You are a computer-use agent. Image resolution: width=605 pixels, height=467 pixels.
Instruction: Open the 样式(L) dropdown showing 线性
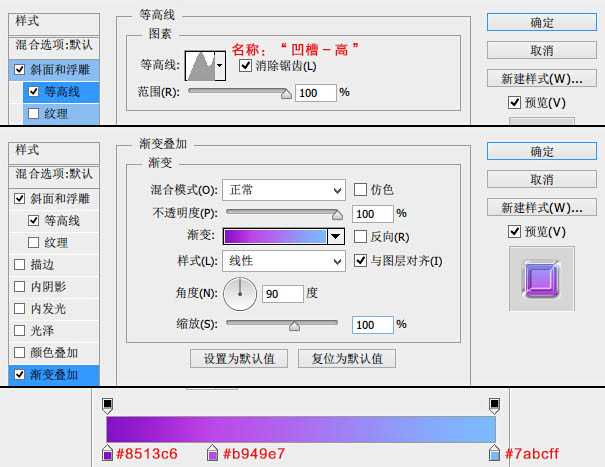(284, 261)
